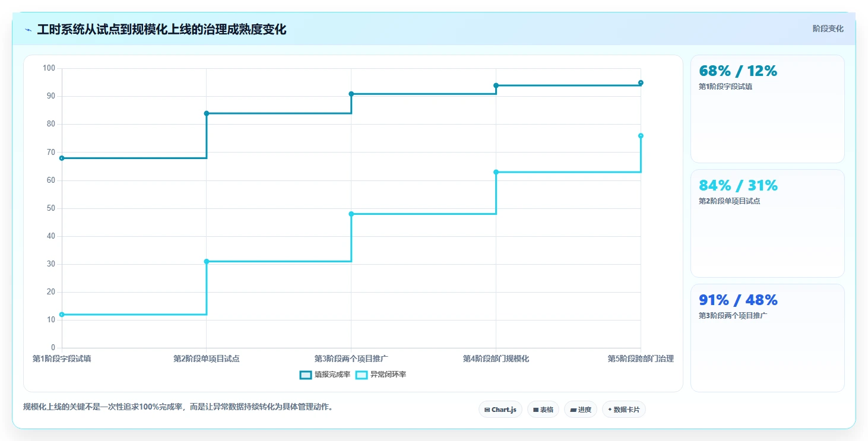Select the 84% / 31% stat card
868x441 pixels.
pyautogui.click(x=767, y=223)
